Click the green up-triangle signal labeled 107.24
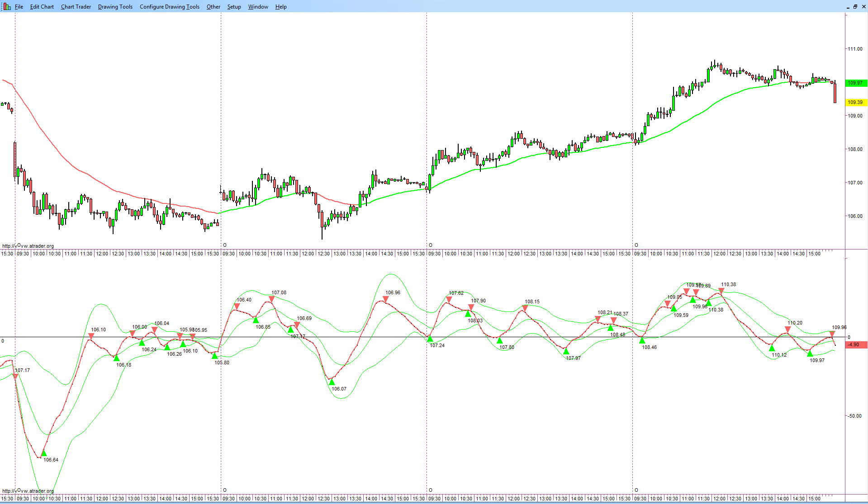The image size is (868, 504). 430,339
